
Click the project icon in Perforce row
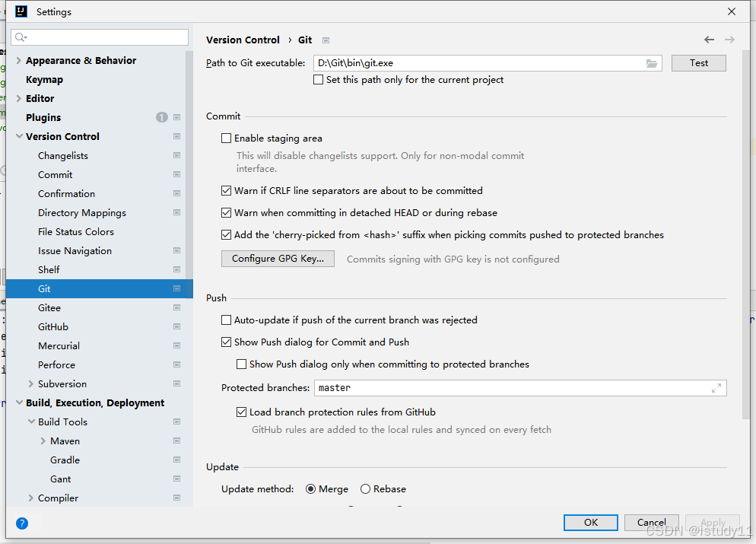[x=177, y=364]
